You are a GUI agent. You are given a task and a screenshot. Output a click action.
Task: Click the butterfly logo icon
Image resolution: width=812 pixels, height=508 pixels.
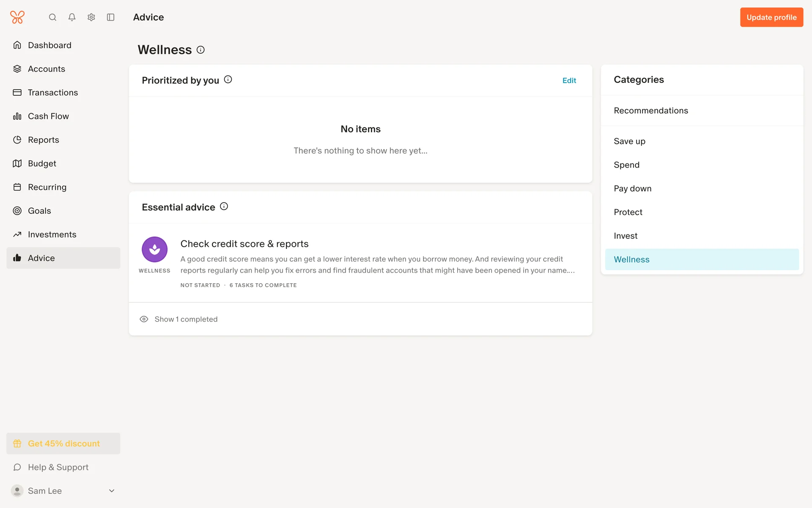[17, 17]
